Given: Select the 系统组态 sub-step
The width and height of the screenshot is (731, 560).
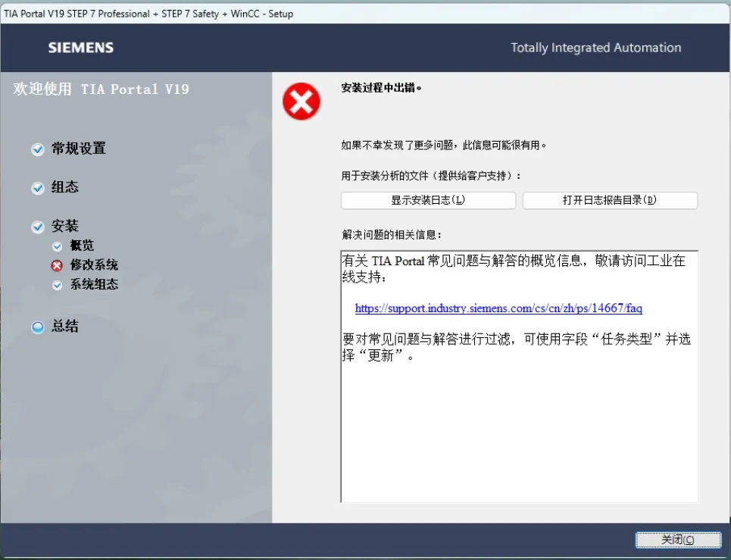Looking at the screenshot, I should (x=94, y=285).
